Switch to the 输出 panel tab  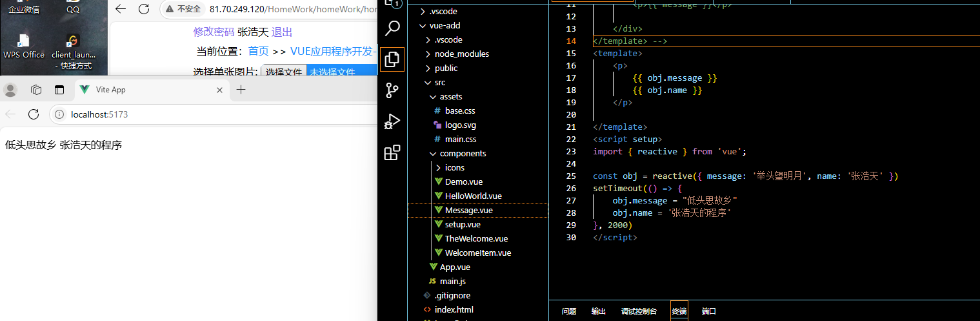point(599,311)
